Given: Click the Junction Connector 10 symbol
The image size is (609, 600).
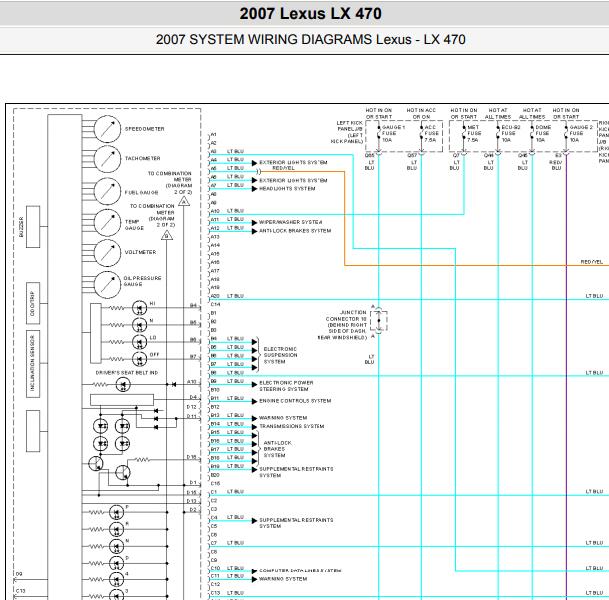Looking at the screenshot, I should pyautogui.click(x=379, y=321).
